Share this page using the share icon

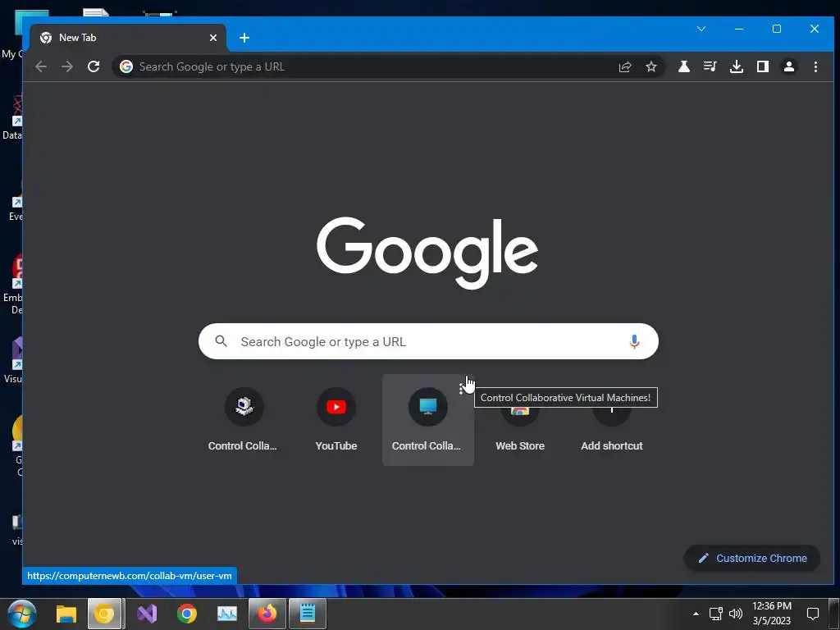[625, 66]
